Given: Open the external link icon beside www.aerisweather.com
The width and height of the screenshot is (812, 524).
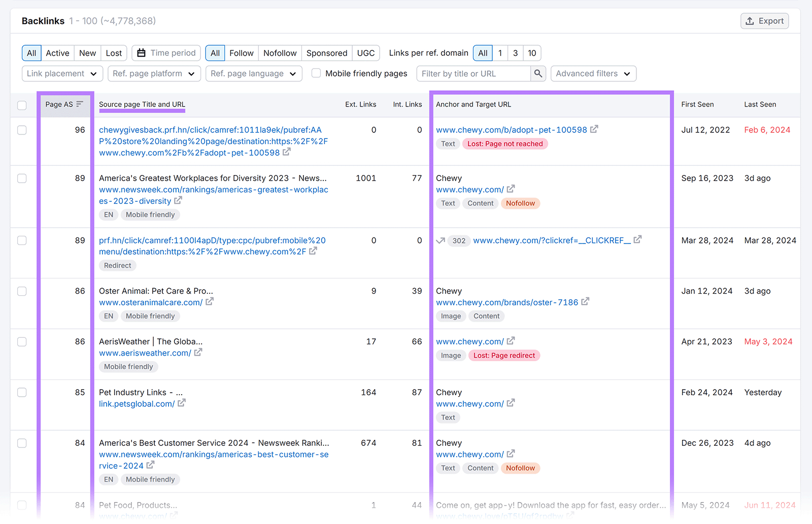Looking at the screenshot, I should pyautogui.click(x=198, y=353).
